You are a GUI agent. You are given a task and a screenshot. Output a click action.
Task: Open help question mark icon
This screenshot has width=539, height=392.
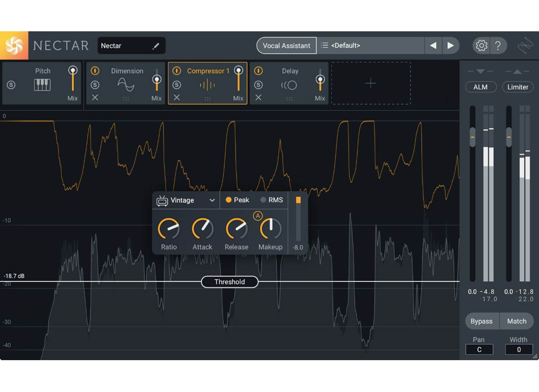tap(498, 45)
